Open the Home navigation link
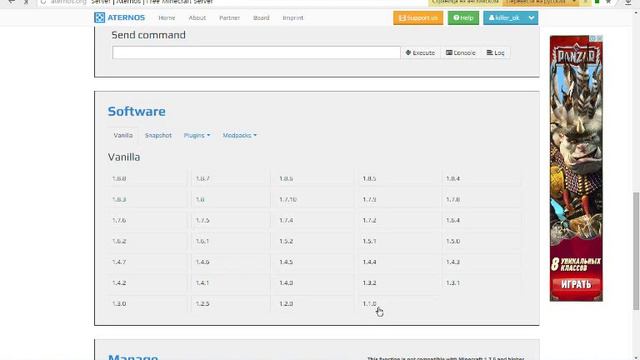The height and width of the screenshot is (360, 640). 167,18
